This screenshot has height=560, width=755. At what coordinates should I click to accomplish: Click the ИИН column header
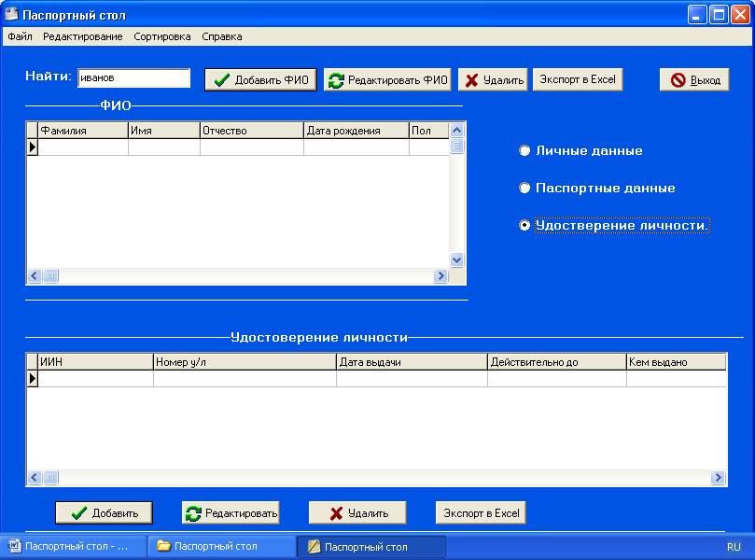click(x=95, y=362)
